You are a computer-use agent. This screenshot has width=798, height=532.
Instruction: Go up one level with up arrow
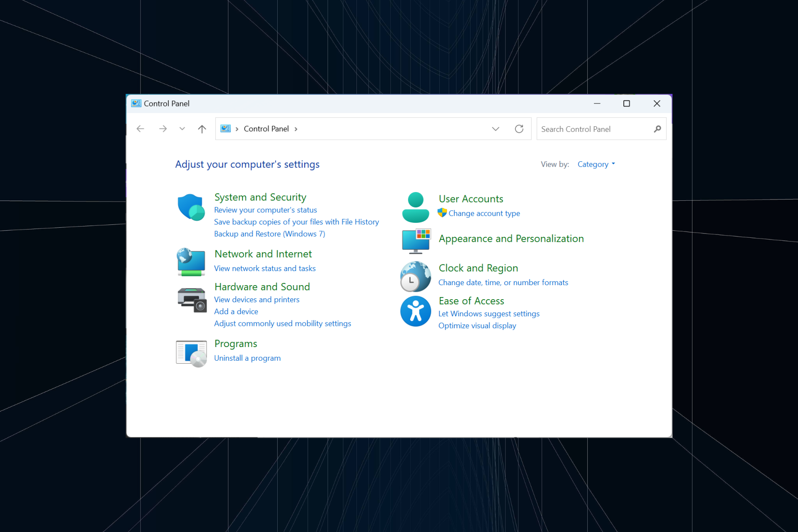pyautogui.click(x=202, y=129)
